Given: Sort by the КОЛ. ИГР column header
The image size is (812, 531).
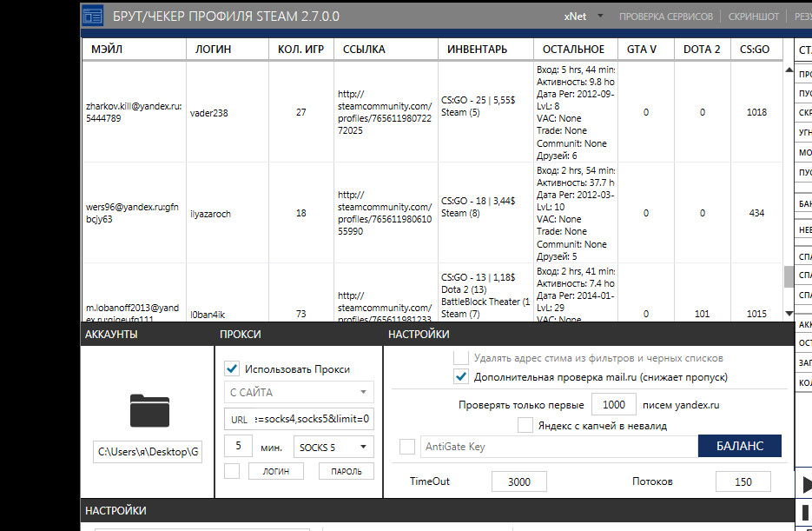Looking at the screenshot, I should tap(301, 50).
